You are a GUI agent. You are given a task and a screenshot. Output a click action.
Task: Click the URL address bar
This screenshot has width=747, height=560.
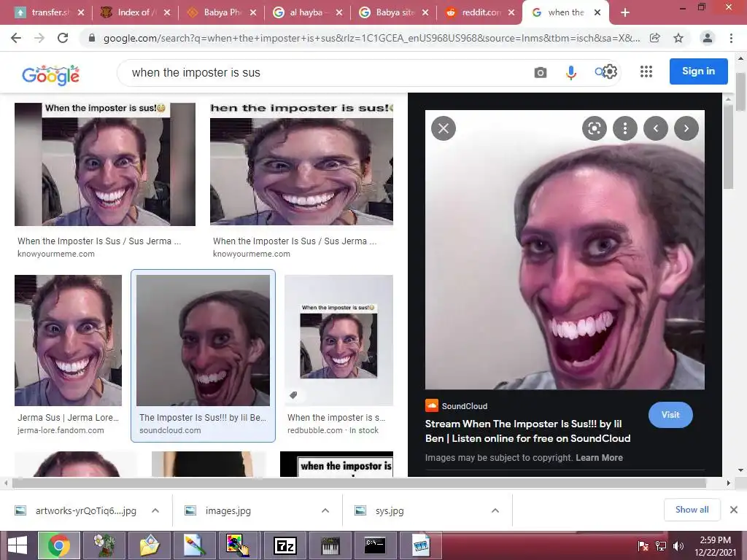tap(371, 38)
